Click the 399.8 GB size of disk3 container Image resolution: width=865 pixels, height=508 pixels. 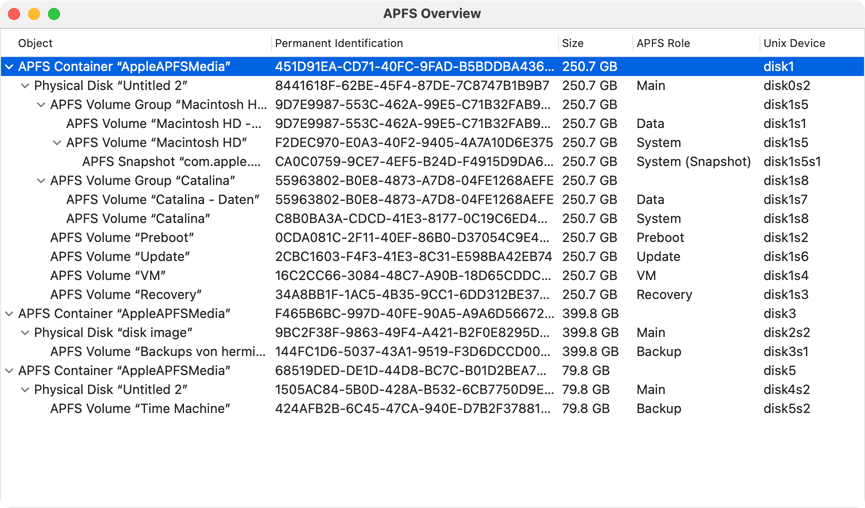590,314
